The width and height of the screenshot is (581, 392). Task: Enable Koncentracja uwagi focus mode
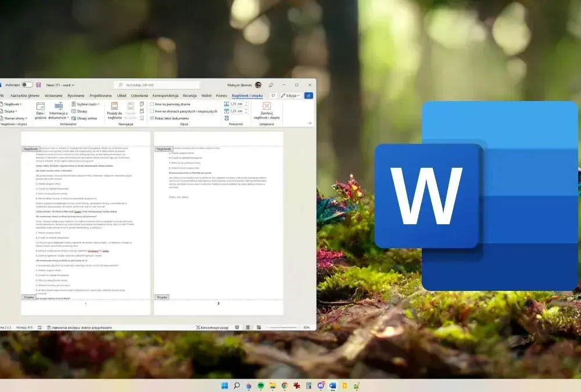click(x=212, y=328)
